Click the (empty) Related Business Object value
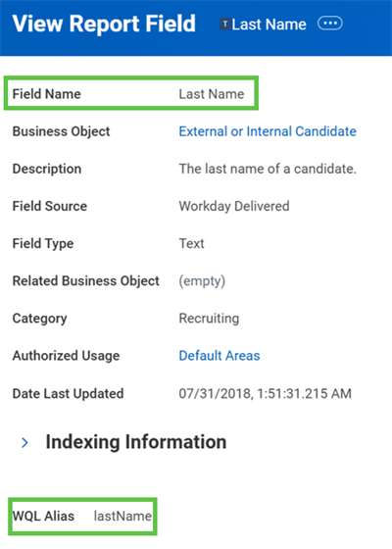Viewport: 392px width, 549px height. pos(202,281)
